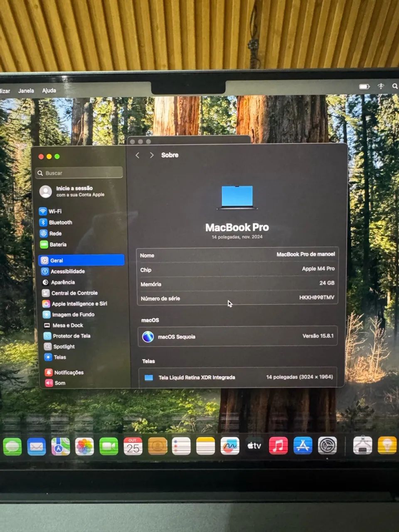Open Maps from the Dock

point(61,446)
